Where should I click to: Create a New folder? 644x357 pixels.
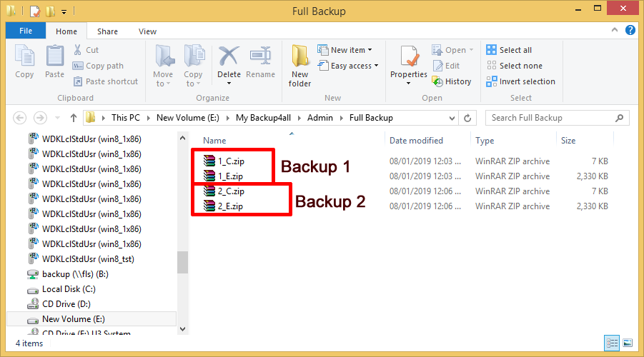click(x=299, y=66)
